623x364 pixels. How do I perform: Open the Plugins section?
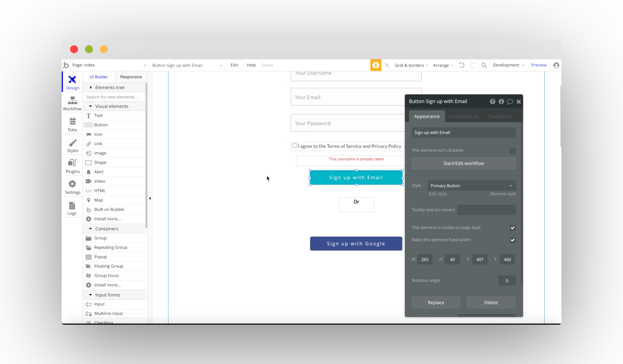pyautogui.click(x=72, y=166)
